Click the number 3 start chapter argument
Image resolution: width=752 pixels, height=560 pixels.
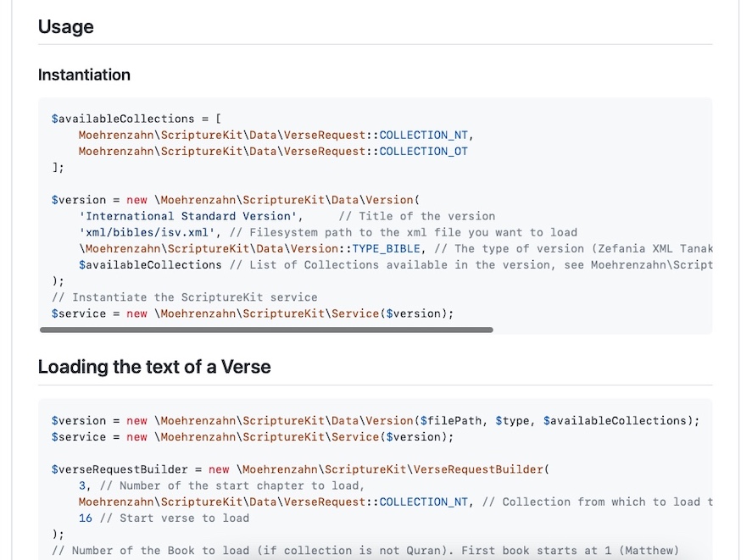82,485
